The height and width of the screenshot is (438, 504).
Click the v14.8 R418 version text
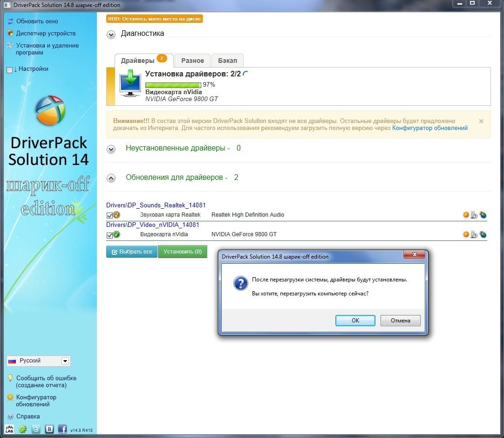pos(82,430)
